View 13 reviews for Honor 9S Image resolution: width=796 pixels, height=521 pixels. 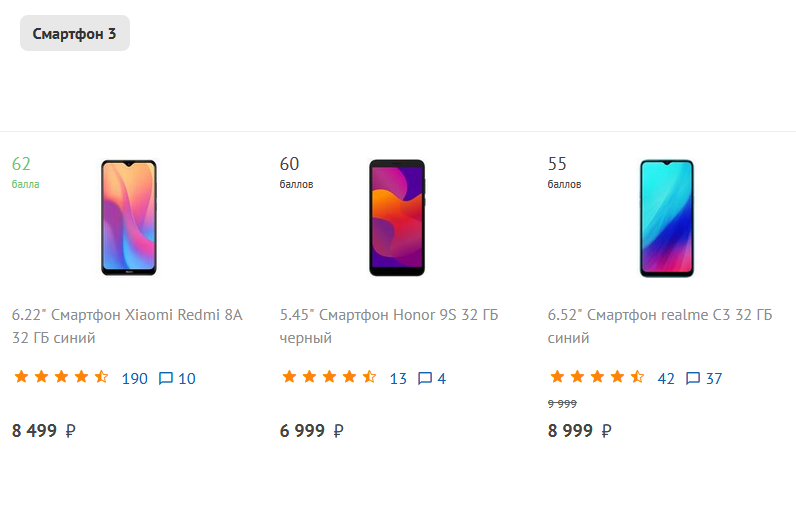tap(398, 379)
